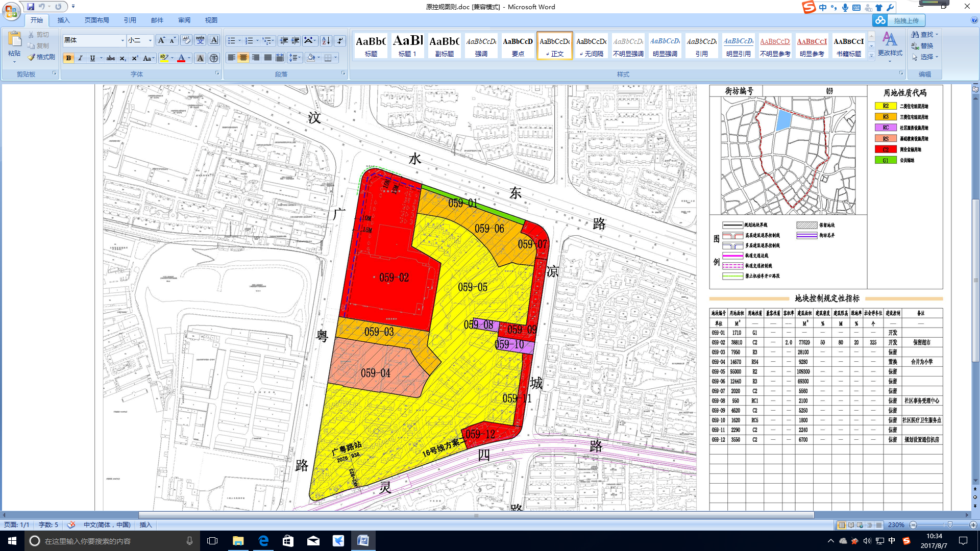Viewport: 980px width, 551px height.
Task: Expand the font size dropdown 小二
Action: tap(150, 40)
